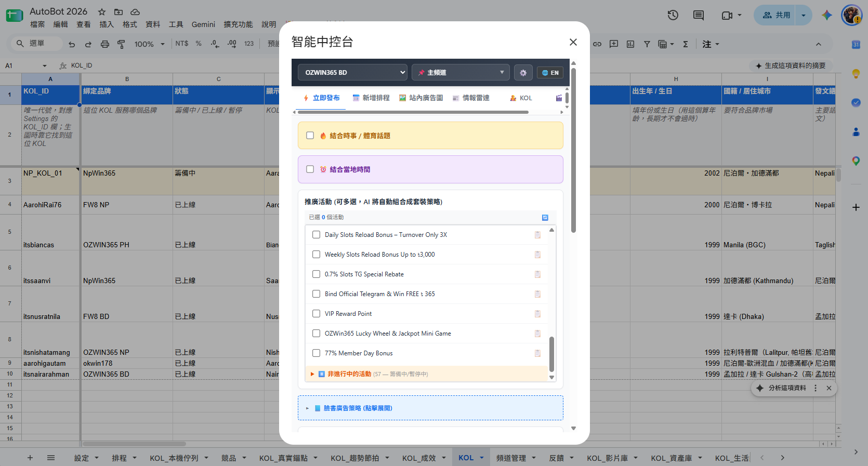Viewport: 868px width, 466px height.
Task: Open Google Calendar in the side panel
Action: point(856,45)
